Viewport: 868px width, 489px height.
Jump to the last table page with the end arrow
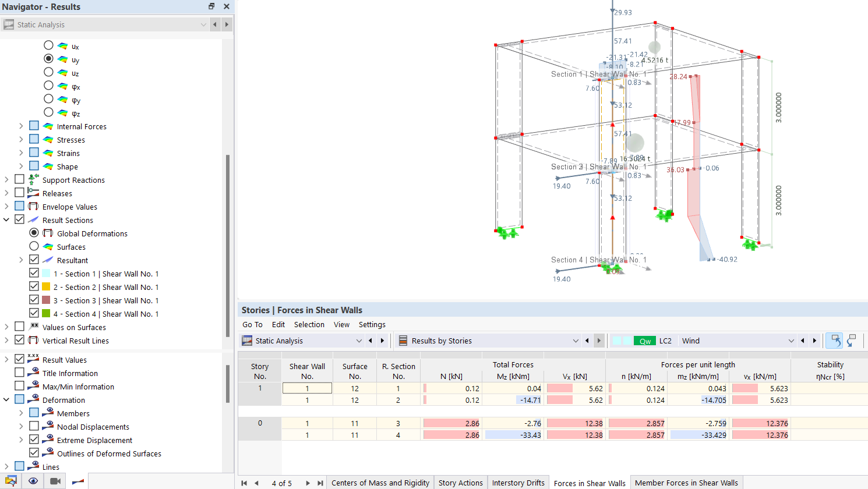pos(320,483)
